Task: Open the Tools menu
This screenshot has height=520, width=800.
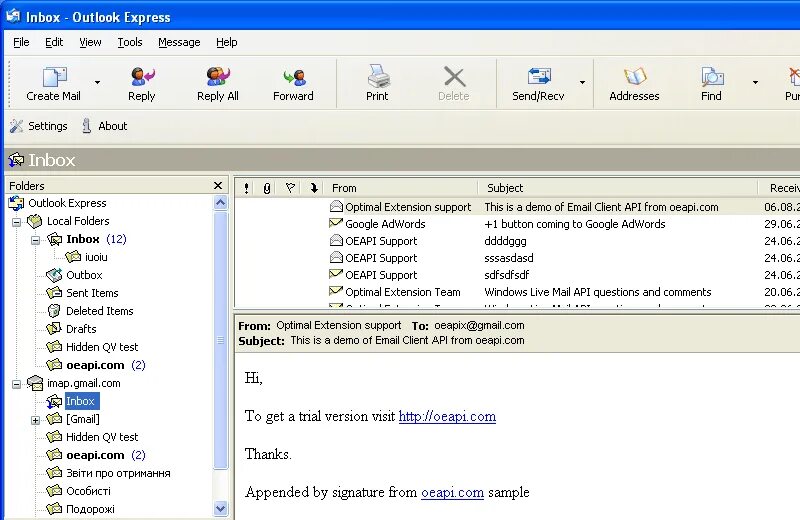Action: point(130,42)
